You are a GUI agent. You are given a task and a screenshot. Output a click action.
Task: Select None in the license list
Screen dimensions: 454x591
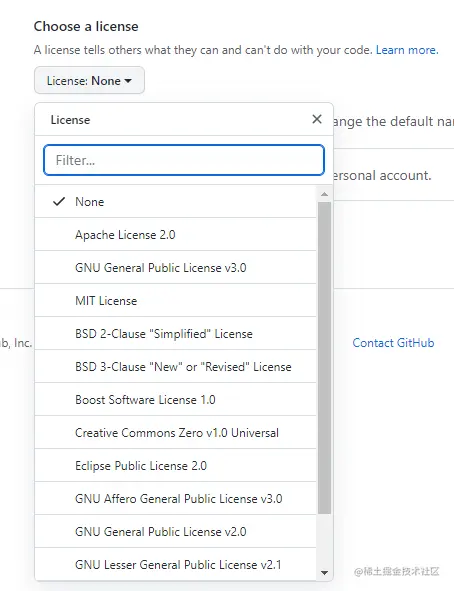point(176,202)
